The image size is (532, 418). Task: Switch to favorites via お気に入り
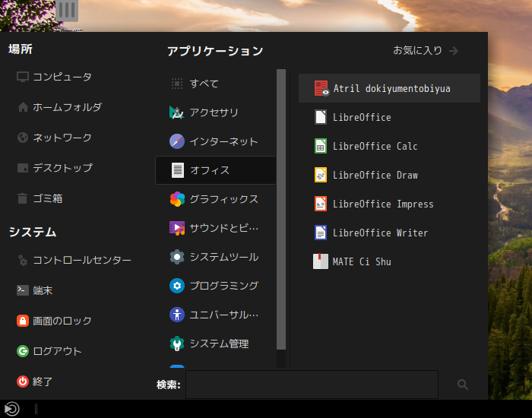417,51
